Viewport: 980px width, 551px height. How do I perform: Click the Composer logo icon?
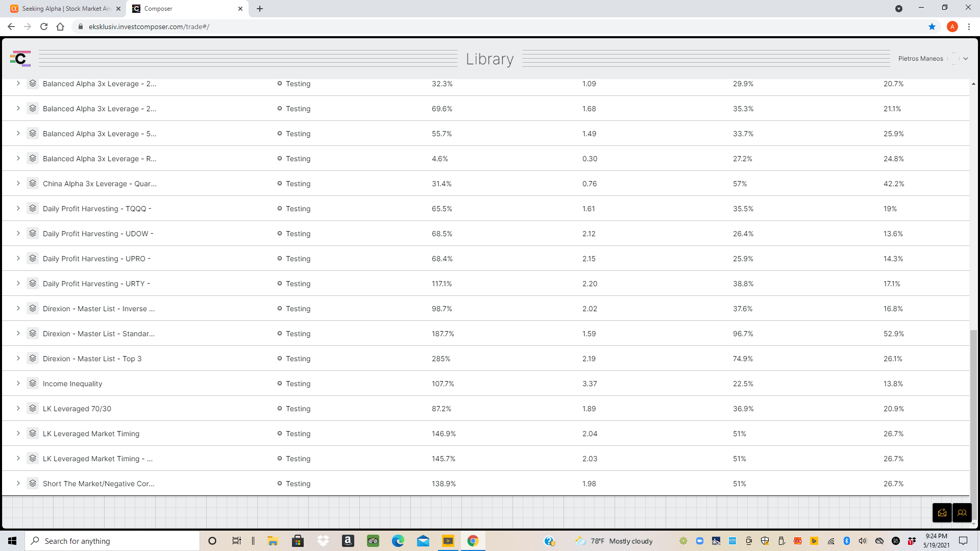(20, 59)
